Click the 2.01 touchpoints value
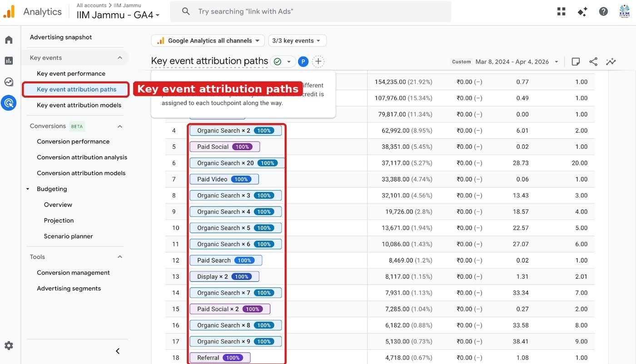 (581, 277)
